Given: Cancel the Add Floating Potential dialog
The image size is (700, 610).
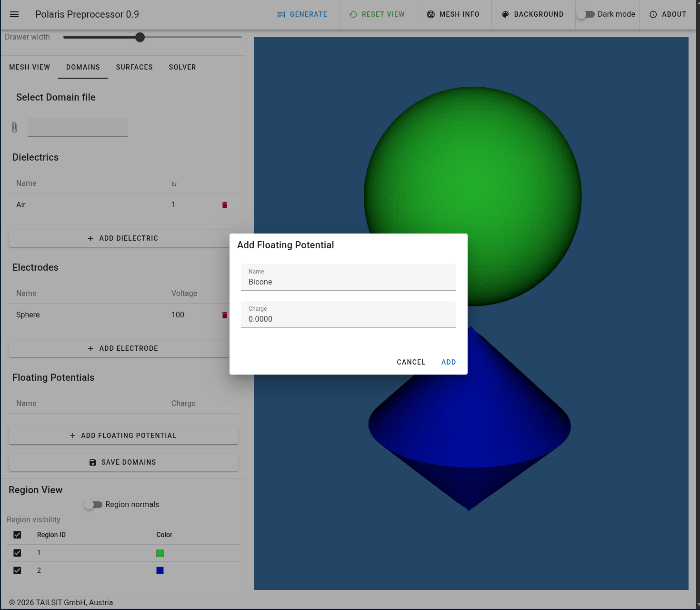Looking at the screenshot, I should [x=411, y=362].
